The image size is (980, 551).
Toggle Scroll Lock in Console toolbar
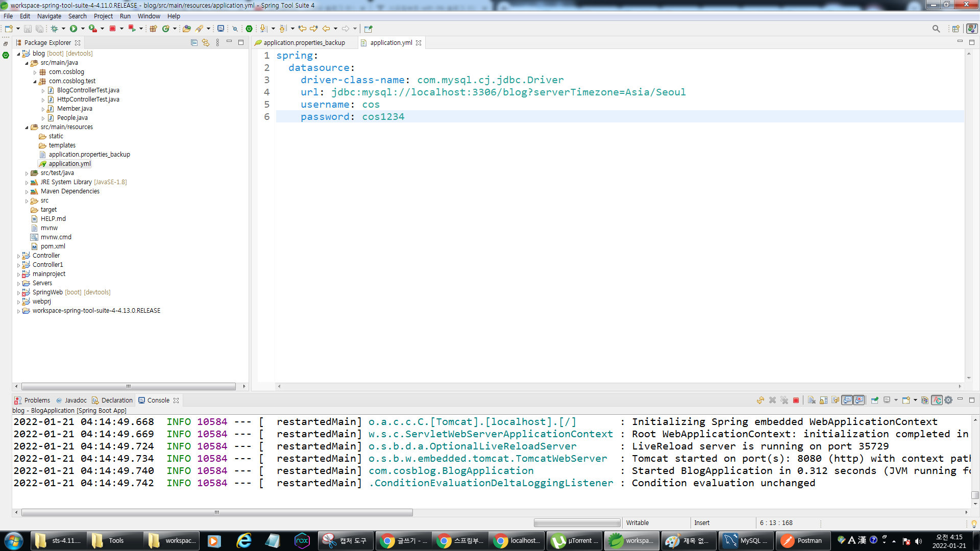823,400
